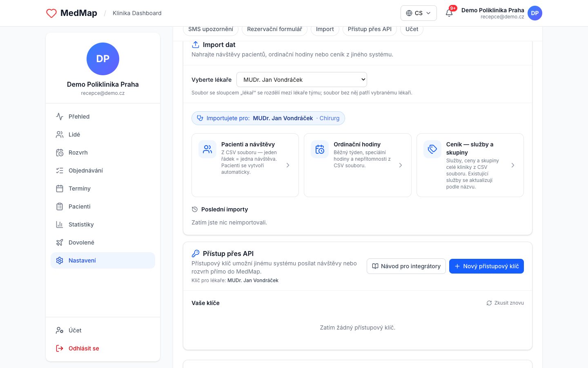Click the MedMap heart logo icon
The image size is (588, 368).
point(51,13)
